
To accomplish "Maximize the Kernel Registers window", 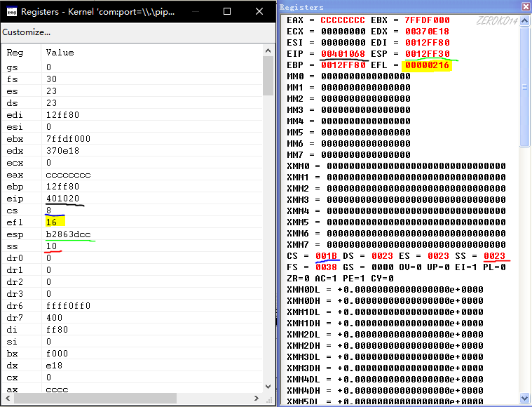I will click(227, 11).
